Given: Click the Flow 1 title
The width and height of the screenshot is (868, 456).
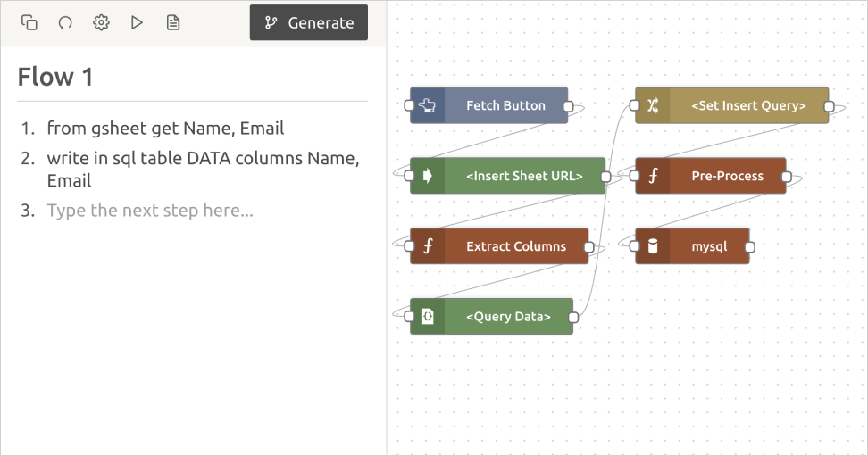Looking at the screenshot, I should click(x=55, y=78).
